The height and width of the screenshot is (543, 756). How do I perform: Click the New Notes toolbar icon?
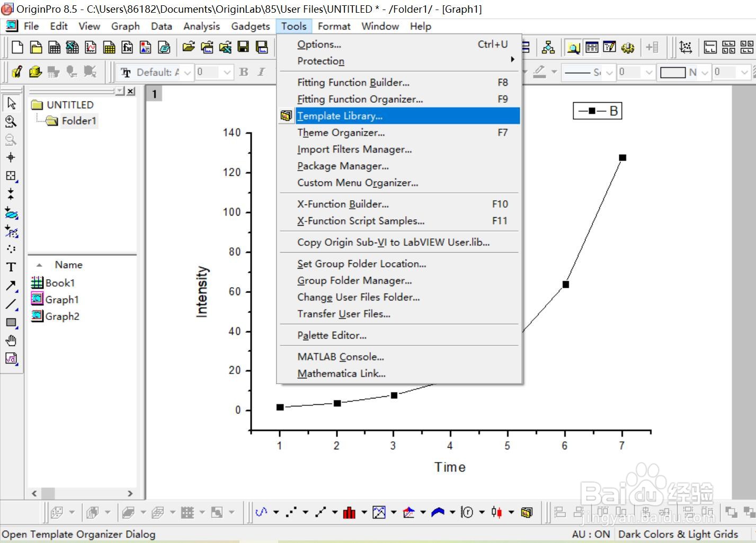[x=164, y=48]
